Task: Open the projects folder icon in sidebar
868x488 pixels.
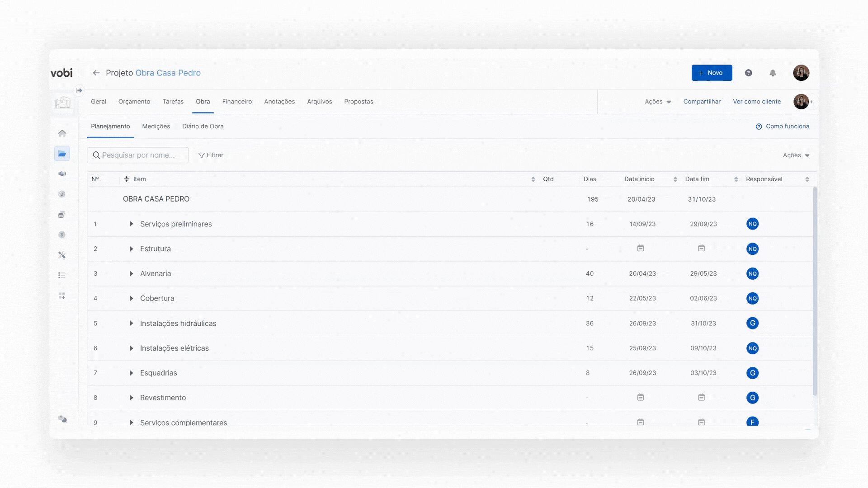Action: pyautogui.click(x=62, y=154)
